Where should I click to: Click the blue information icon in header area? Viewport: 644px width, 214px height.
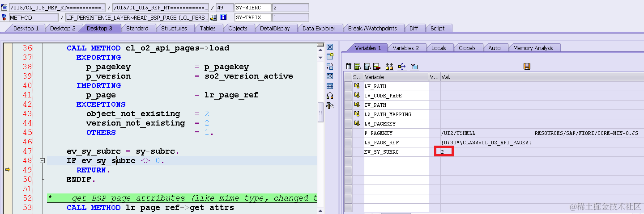223,17
